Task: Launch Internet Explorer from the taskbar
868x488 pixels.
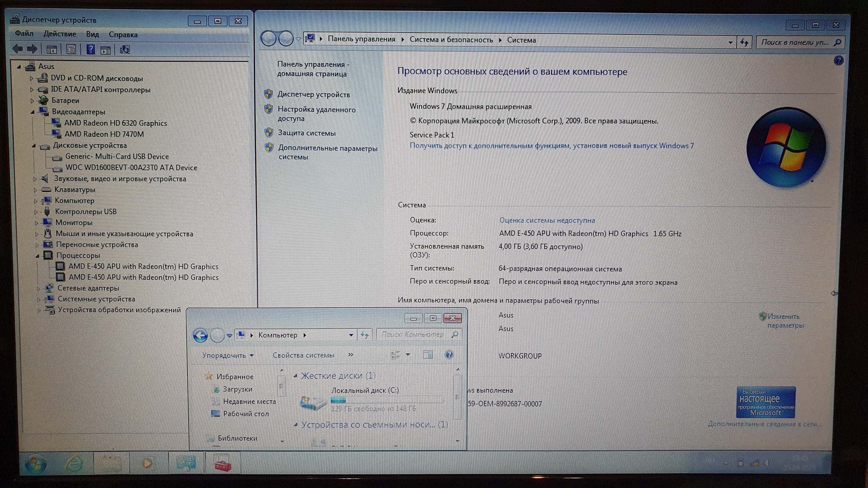Action: click(x=74, y=464)
